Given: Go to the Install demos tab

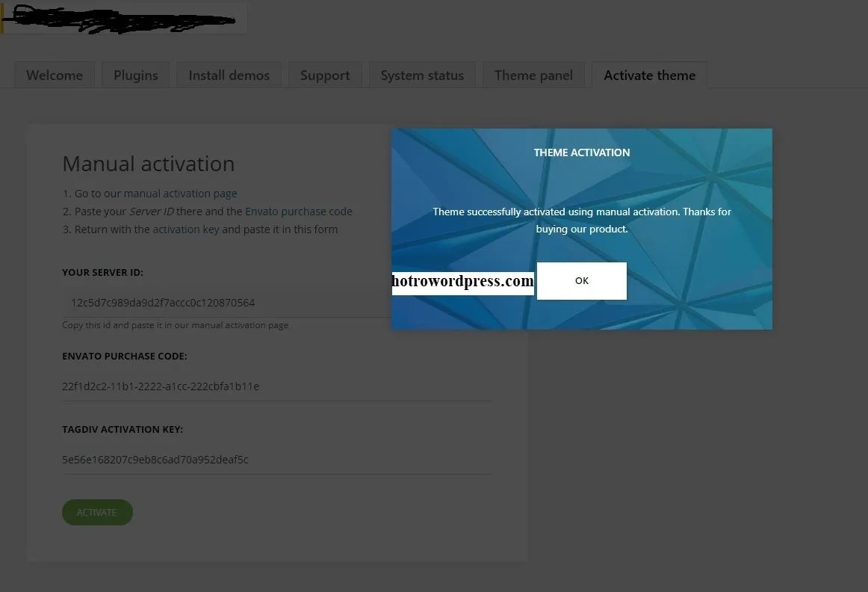Looking at the screenshot, I should [229, 75].
